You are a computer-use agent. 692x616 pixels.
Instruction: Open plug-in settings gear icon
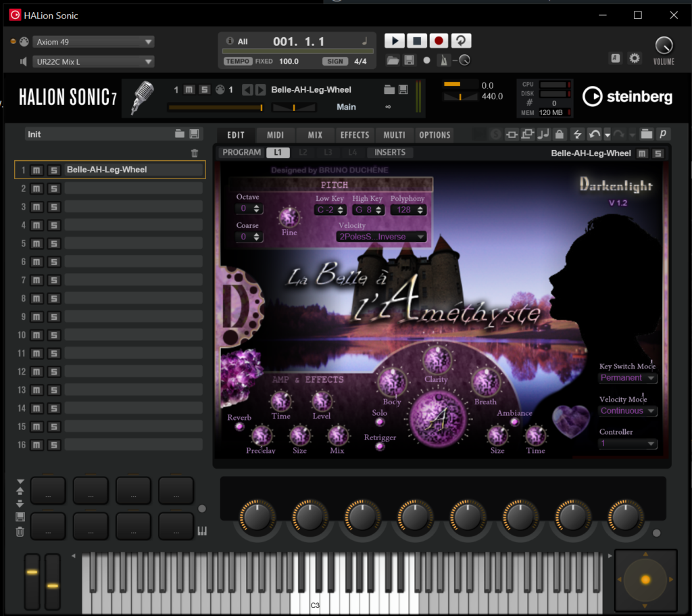click(634, 58)
